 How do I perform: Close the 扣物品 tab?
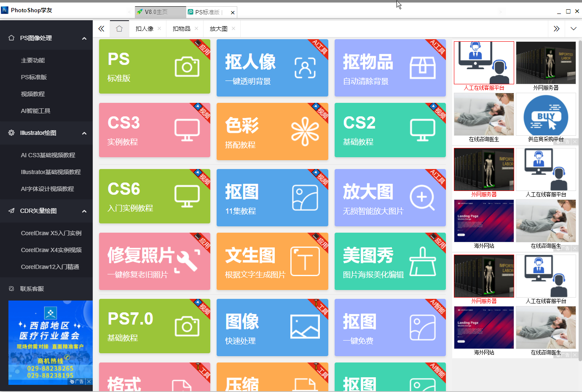tap(196, 29)
